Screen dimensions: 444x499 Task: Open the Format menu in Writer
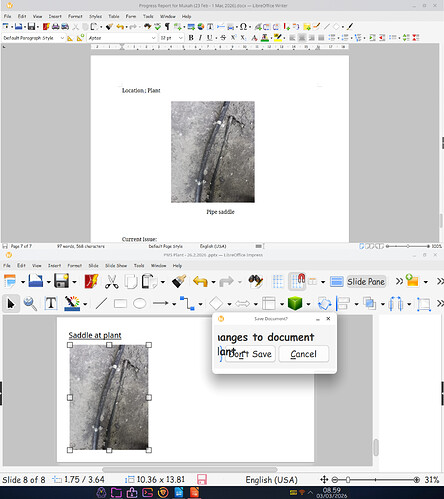tap(75, 16)
